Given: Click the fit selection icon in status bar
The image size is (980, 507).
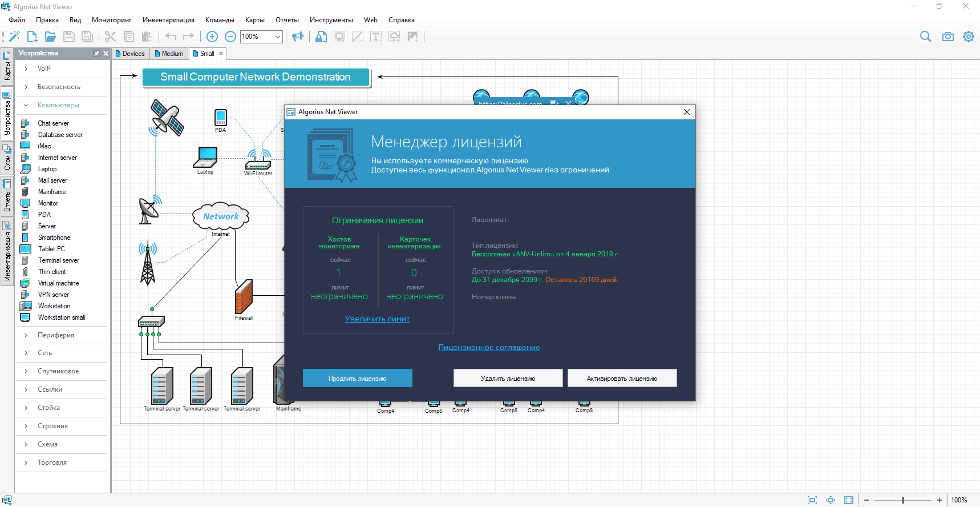Looking at the screenshot, I should (x=812, y=500).
